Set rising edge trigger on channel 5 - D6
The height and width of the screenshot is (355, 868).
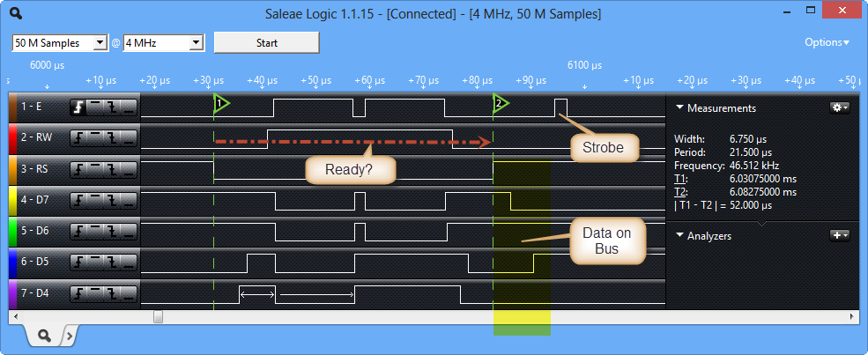[x=78, y=229]
